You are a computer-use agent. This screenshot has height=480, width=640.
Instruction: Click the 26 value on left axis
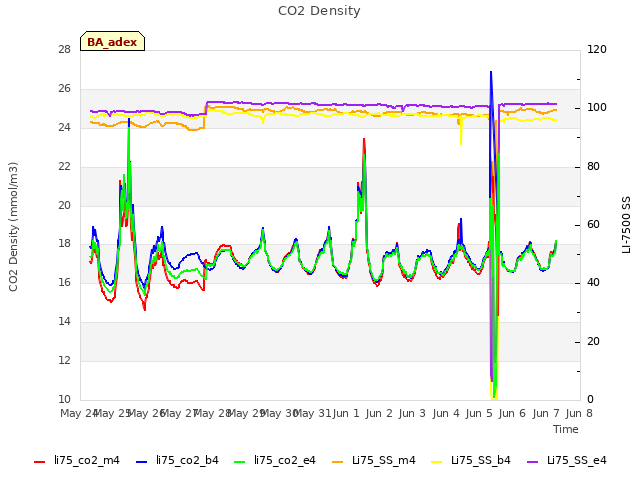pyautogui.click(x=64, y=89)
